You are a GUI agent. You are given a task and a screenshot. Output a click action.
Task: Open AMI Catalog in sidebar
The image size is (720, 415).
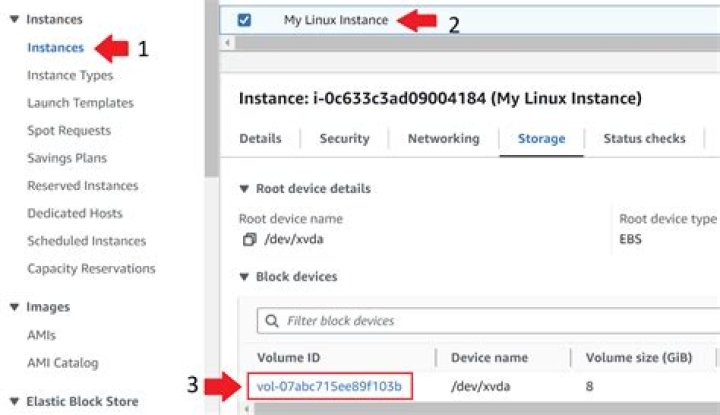[x=63, y=363]
